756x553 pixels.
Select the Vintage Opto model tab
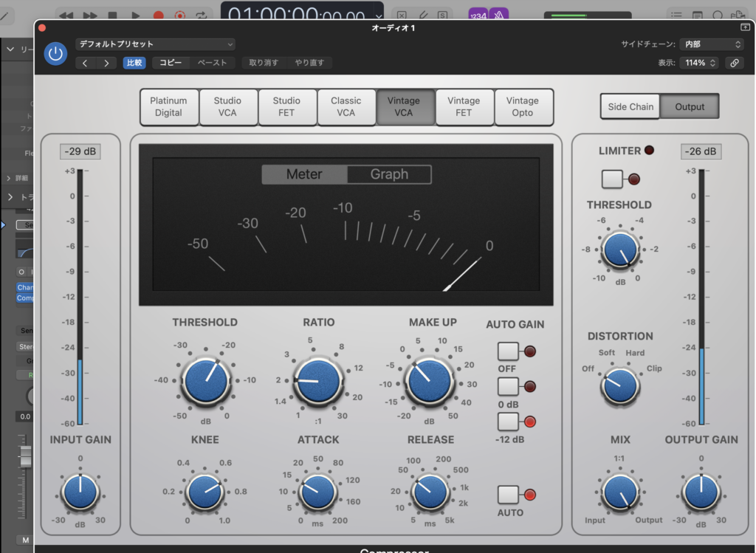point(523,106)
